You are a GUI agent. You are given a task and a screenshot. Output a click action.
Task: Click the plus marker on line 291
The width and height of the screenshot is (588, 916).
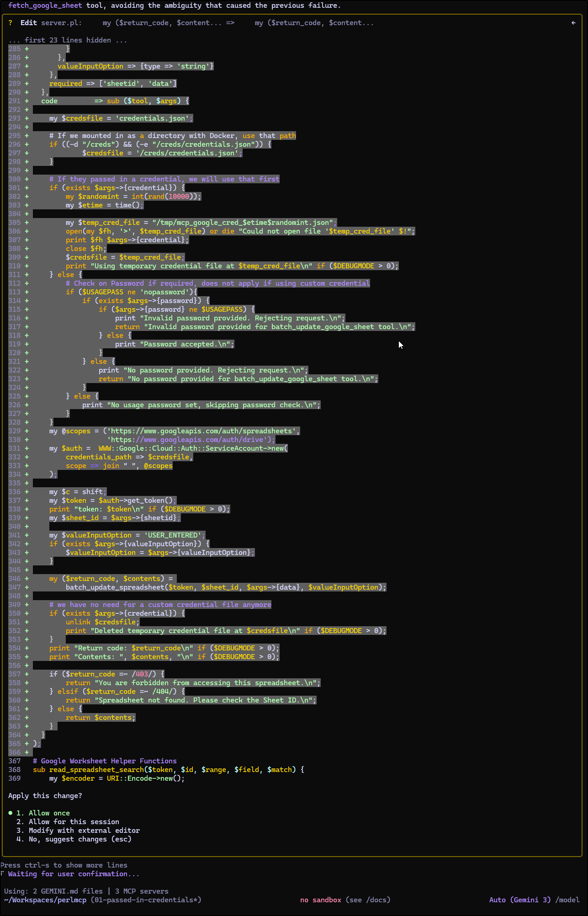coord(26,101)
